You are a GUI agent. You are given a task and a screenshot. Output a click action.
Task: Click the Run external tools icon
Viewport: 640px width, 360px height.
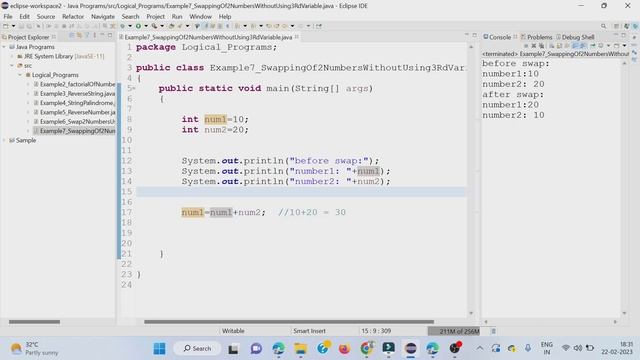[x=154, y=26]
